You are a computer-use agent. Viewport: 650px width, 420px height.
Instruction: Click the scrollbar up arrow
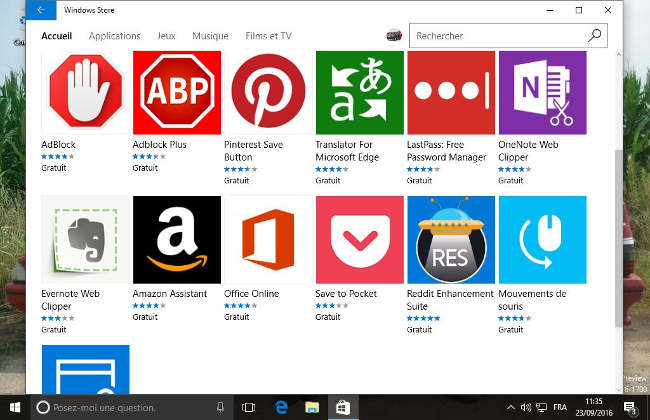[x=619, y=54]
